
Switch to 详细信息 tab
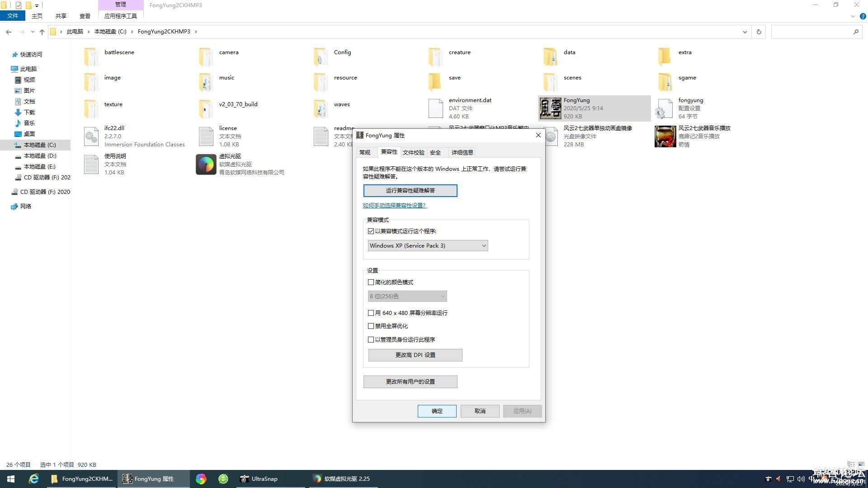(x=462, y=152)
